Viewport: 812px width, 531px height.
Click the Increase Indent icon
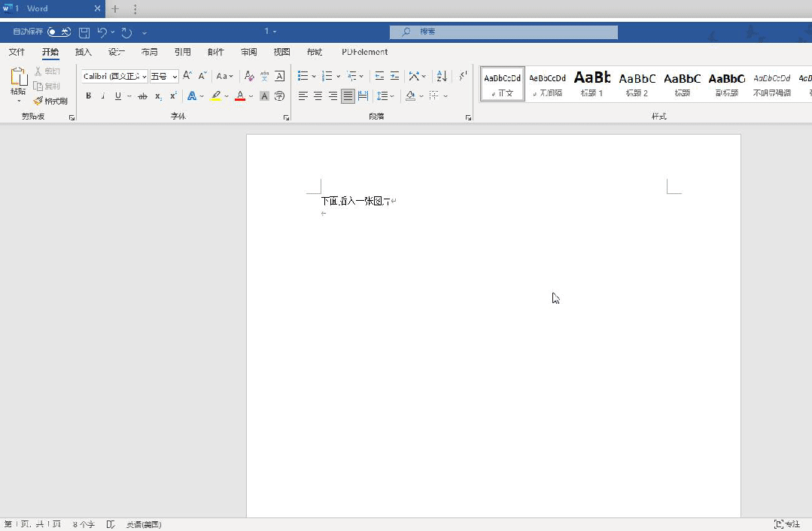pyautogui.click(x=394, y=76)
